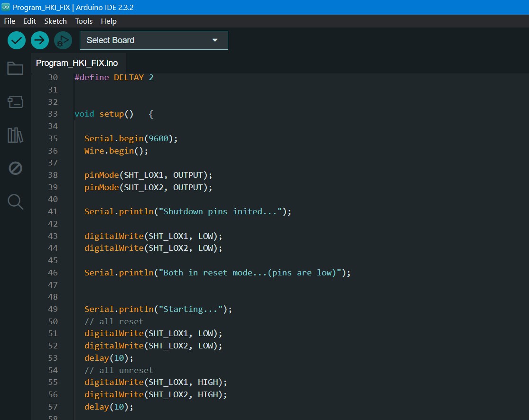
Task: Open the Help menu
Action: pos(109,21)
